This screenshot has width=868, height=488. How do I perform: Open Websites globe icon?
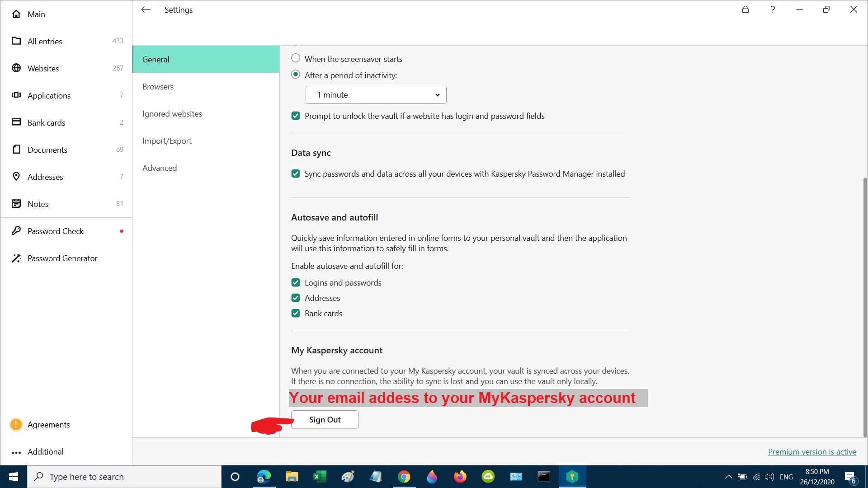click(16, 68)
